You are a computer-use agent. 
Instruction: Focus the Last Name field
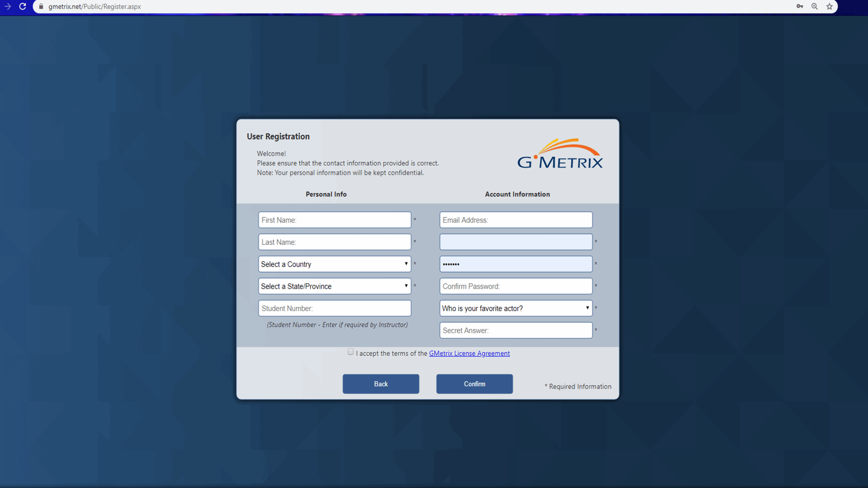[334, 242]
